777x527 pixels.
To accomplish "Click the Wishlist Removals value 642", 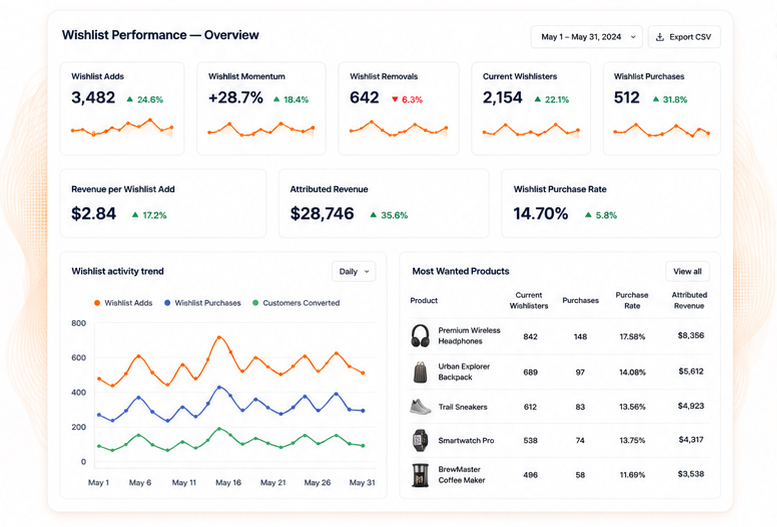I will point(364,98).
